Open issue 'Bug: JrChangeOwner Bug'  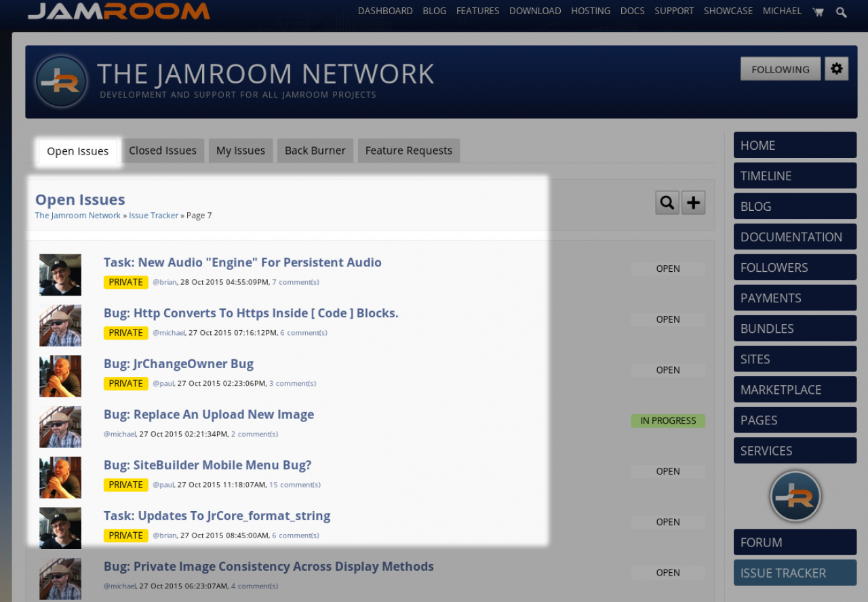click(178, 364)
